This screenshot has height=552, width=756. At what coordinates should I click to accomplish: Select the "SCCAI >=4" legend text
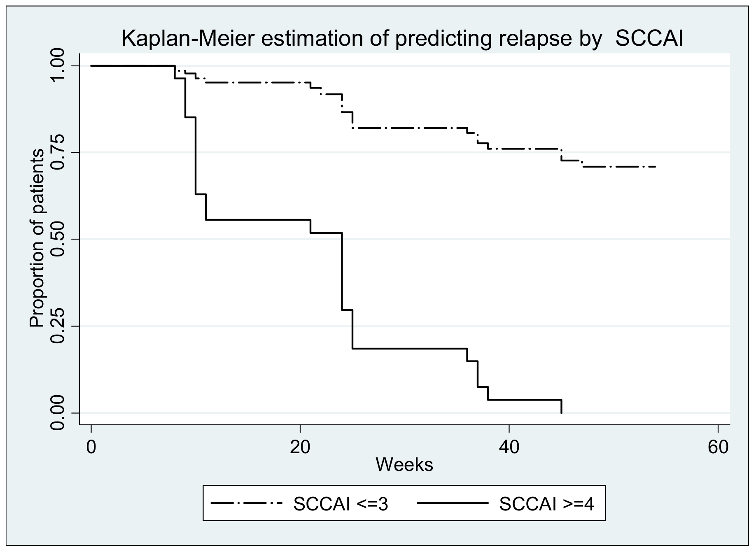point(546,504)
